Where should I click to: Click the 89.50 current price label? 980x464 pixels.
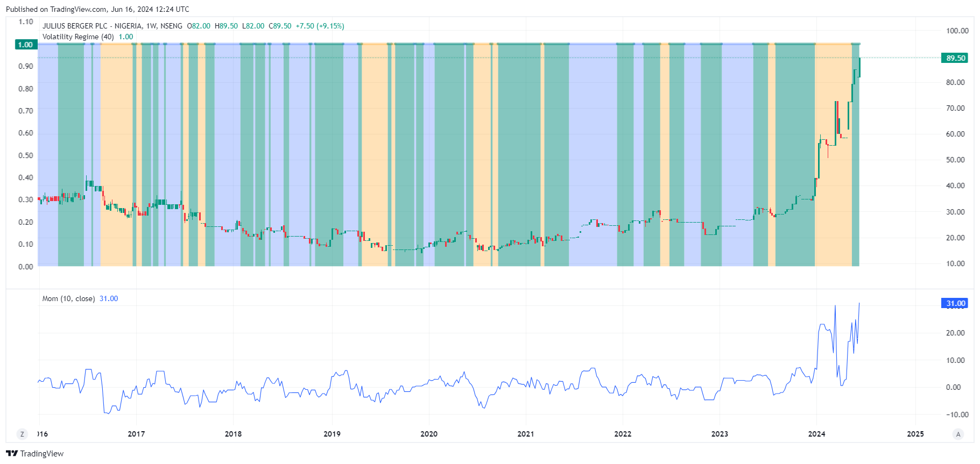tap(955, 58)
